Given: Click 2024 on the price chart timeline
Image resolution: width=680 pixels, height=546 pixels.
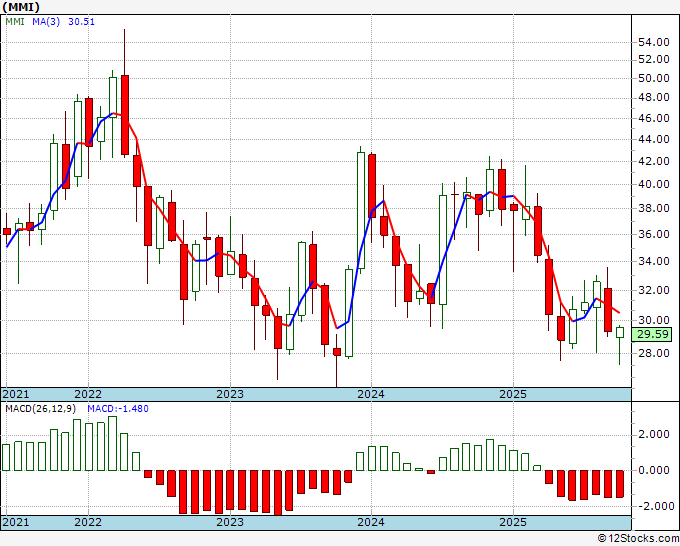Looking at the screenshot, I should tap(371, 394).
